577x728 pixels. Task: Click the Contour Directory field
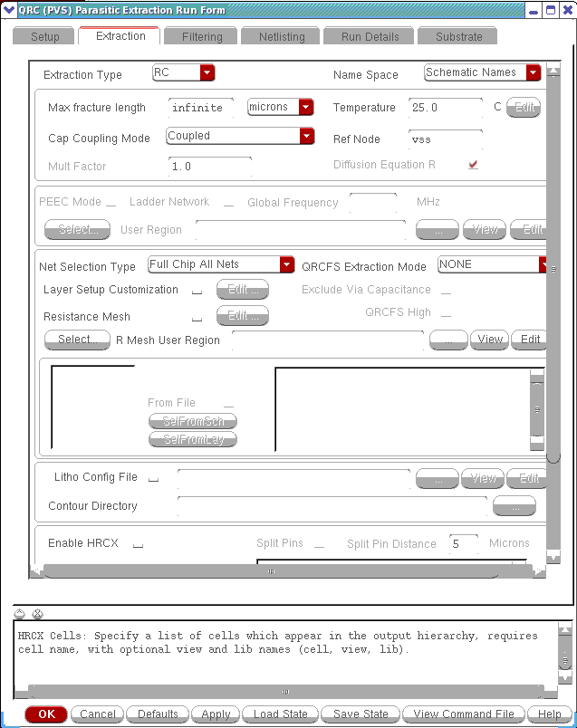(x=332, y=506)
